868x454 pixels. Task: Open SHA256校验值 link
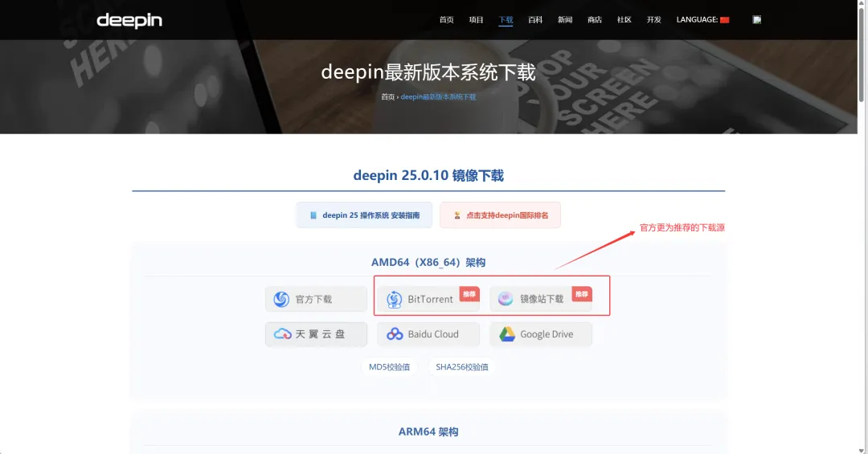click(x=461, y=367)
